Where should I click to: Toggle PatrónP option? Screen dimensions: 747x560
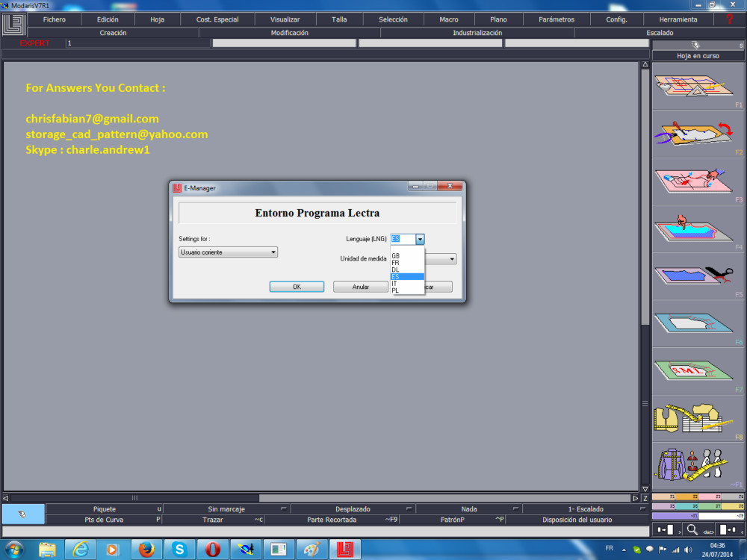(x=452, y=520)
